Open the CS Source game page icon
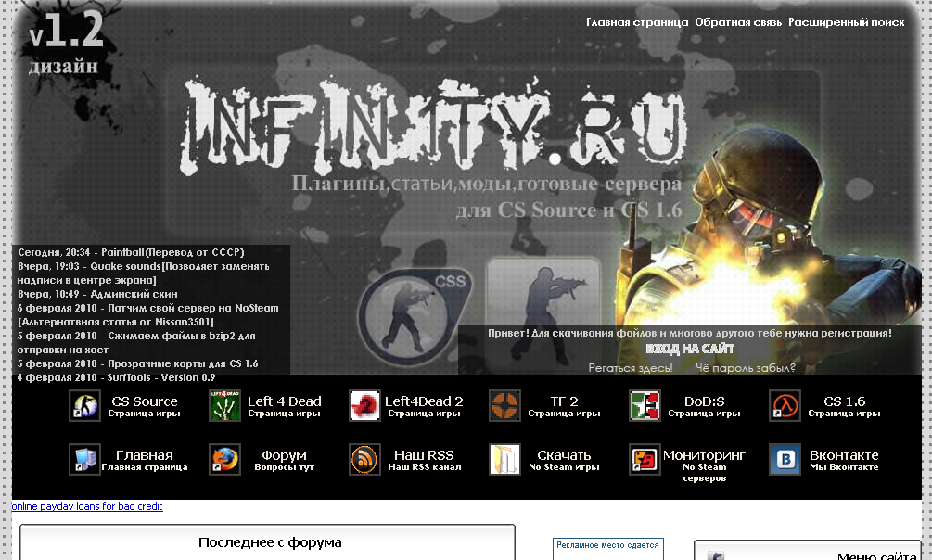932x560 pixels. (84, 405)
